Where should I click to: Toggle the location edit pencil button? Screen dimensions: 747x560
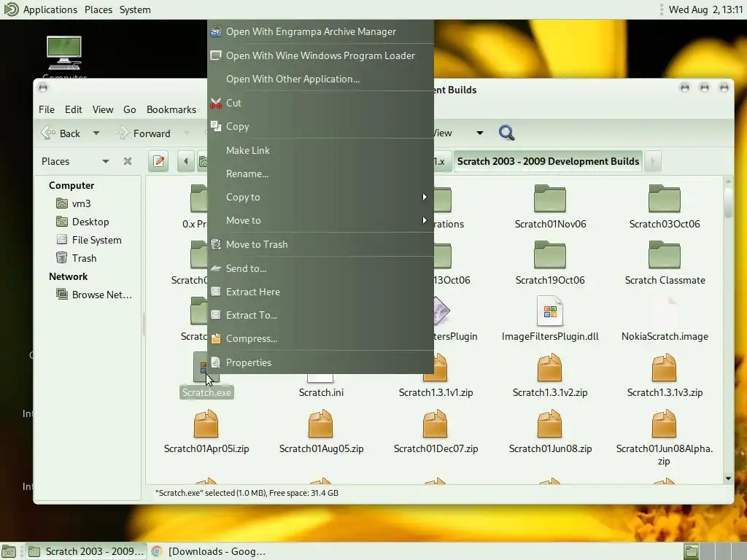pos(158,161)
